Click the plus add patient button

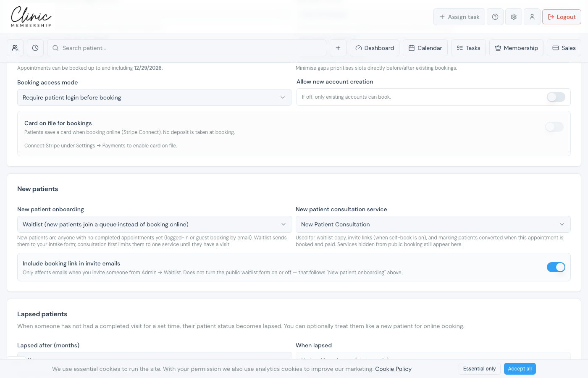(338, 48)
